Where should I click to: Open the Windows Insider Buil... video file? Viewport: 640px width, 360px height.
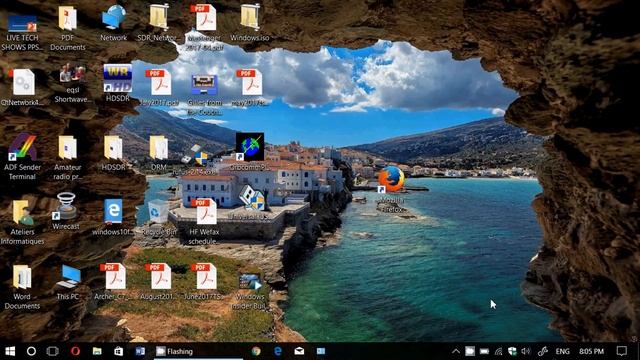coord(249,291)
